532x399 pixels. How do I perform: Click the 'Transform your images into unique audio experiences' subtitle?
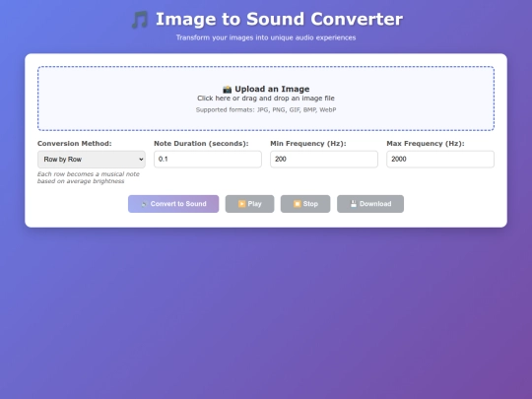pyautogui.click(x=266, y=37)
